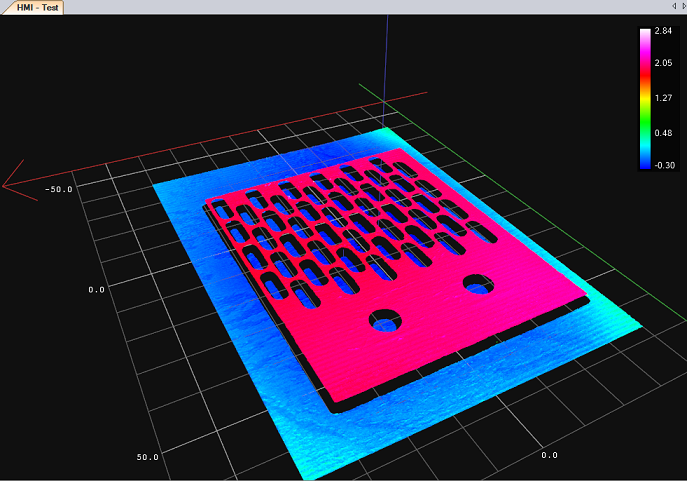Click the 0.0 label on left axis
This screenshot has height=481, width=687.
tap(97, 289)
